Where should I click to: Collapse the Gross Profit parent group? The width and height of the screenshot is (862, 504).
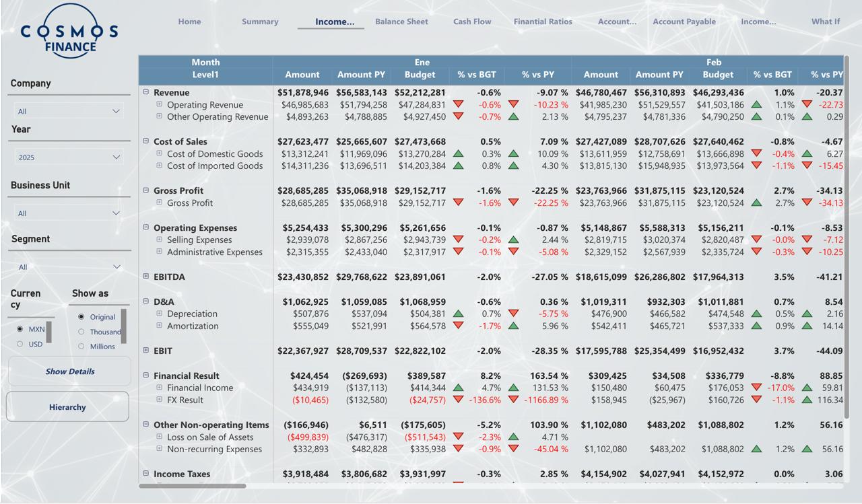click(x=146, y=190)
